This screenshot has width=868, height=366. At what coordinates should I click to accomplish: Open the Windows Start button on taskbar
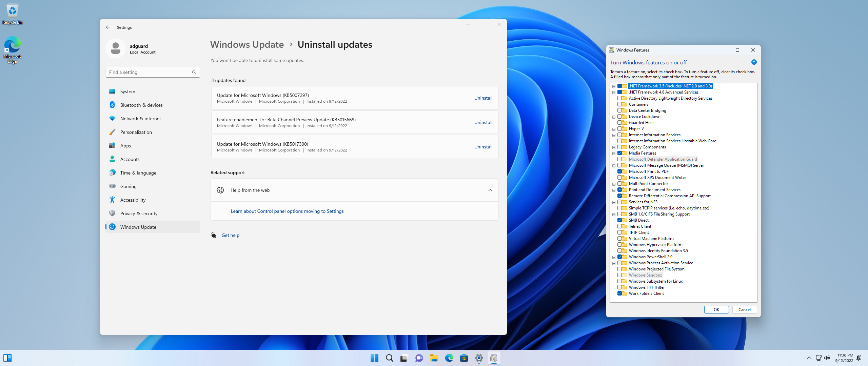(375, 358)
